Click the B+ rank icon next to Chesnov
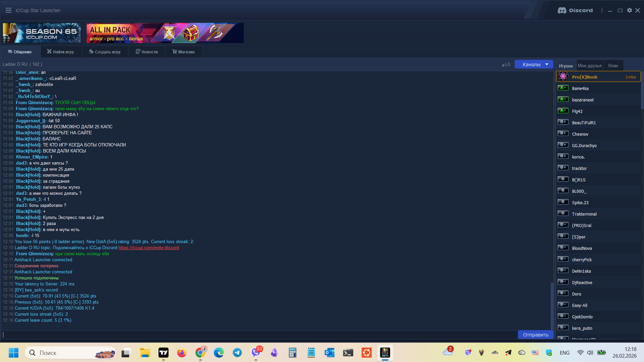644x362 pixels. click(563, 134)
